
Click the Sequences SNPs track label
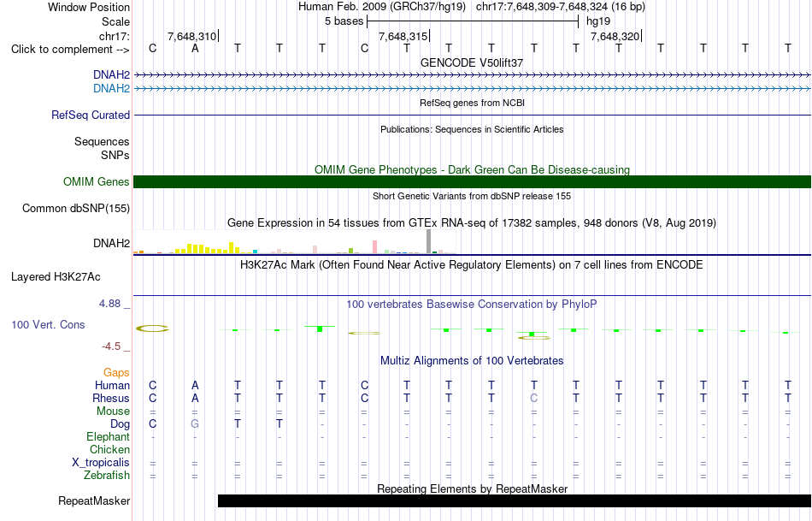coord(102,148)
